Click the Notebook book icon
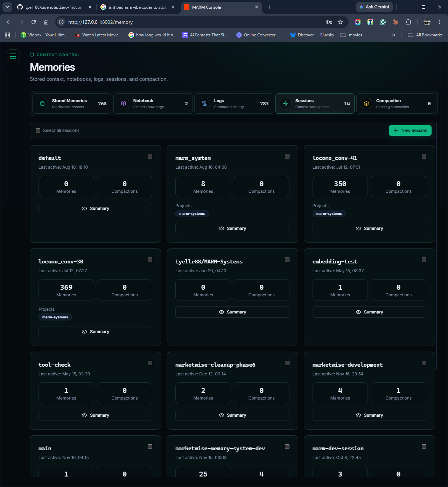The image size is (448, 487). 124,104
